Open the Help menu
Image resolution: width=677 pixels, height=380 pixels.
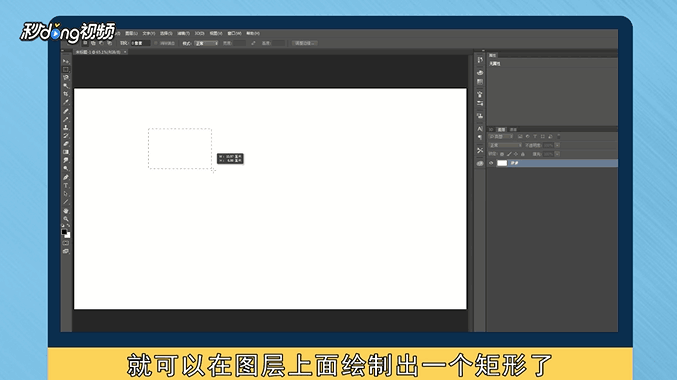point(253,33)
